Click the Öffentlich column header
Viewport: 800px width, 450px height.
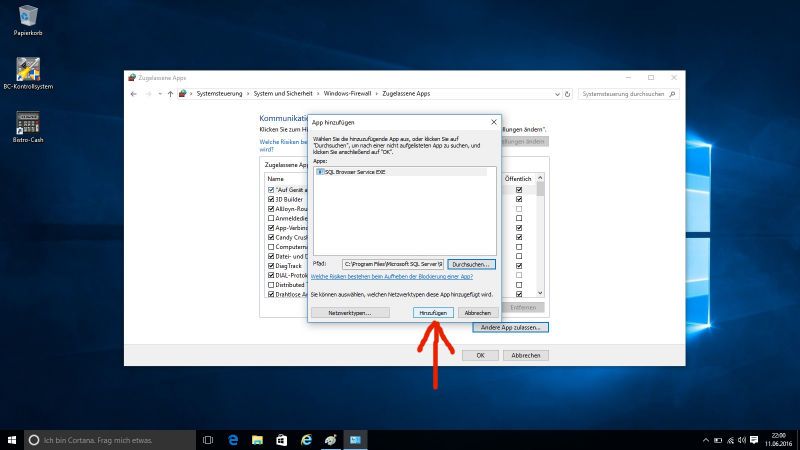coord(518,179)
